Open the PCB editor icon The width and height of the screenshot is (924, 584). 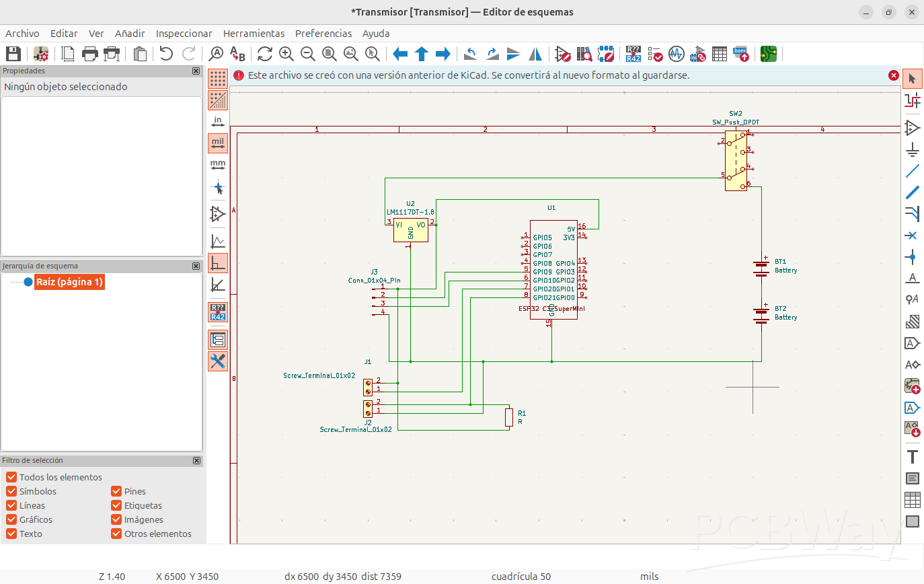(769, 54)
